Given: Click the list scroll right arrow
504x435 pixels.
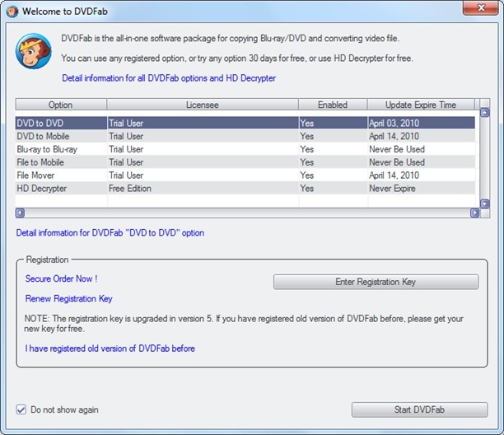Looking at the screenshot, I should (x=474, y=213).
